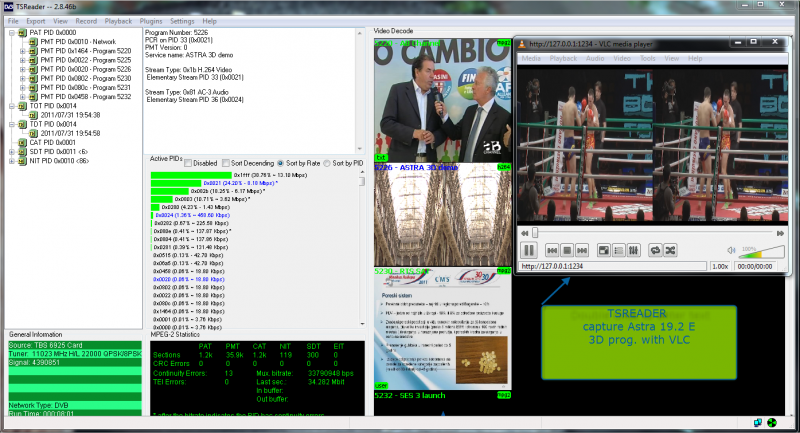Image resolution: width=800 pixels, height=433 pixels.
Task: Open the TSReader Settings menu
Action: (x=182, y=21)
